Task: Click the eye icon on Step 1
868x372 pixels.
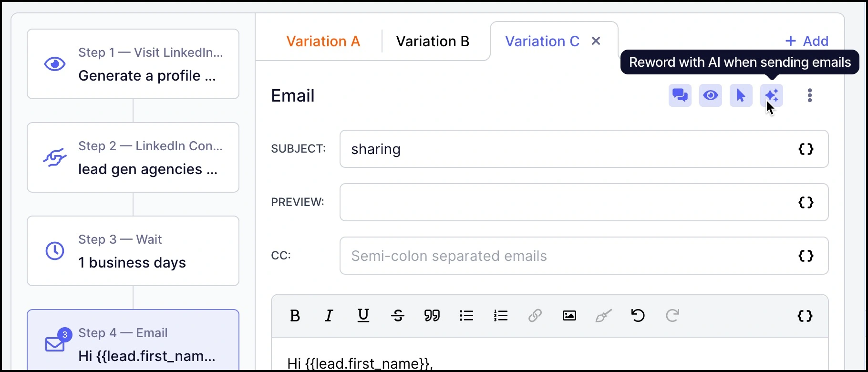Action: click(x=55, y=64)
